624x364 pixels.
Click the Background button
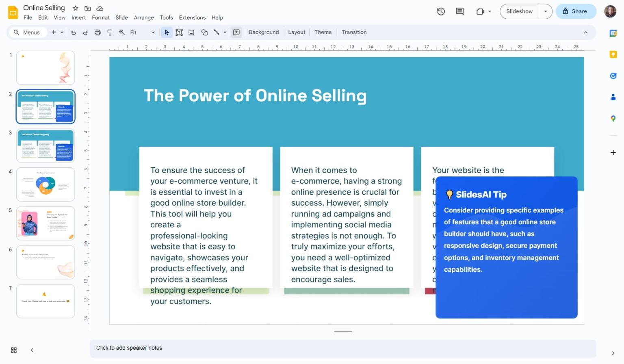click(x=264, y=32)
